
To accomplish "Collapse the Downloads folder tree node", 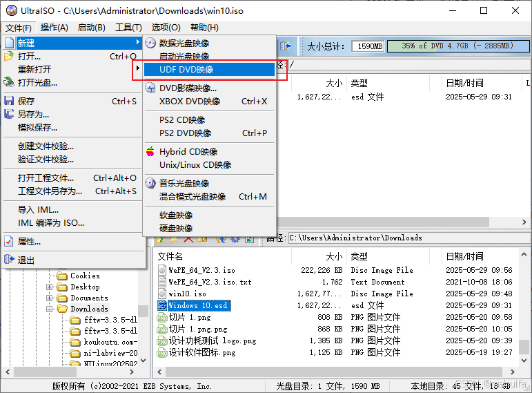I will coord(50,309).
